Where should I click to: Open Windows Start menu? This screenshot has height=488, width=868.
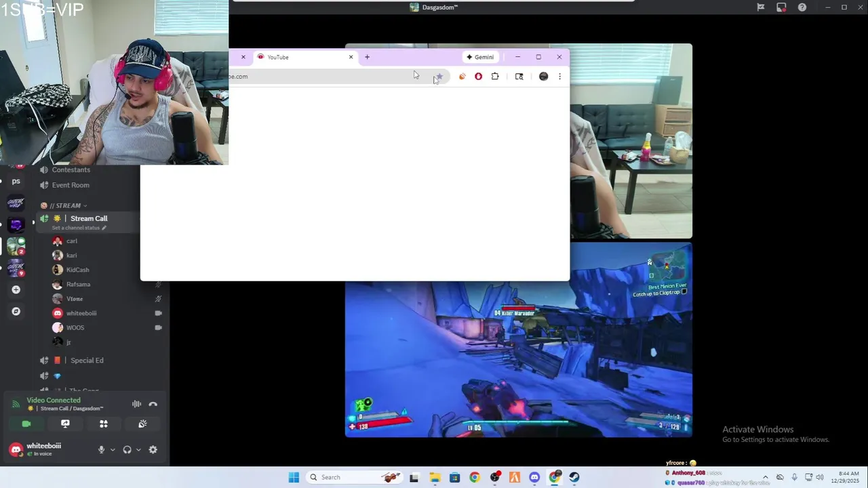(294, 477)
